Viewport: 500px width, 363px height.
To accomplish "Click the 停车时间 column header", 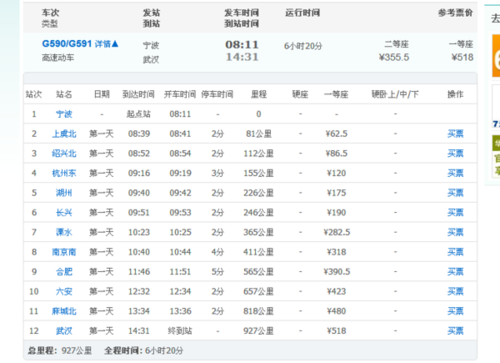I will pyautogui.click(x=217, y=94).
